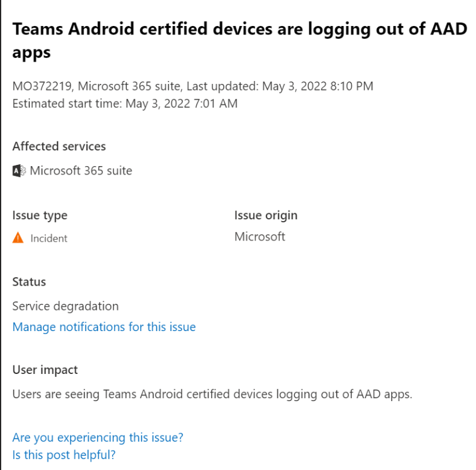Click the Estimated start time line
This screenshot has height=470, width=476.
click(125, 104)
